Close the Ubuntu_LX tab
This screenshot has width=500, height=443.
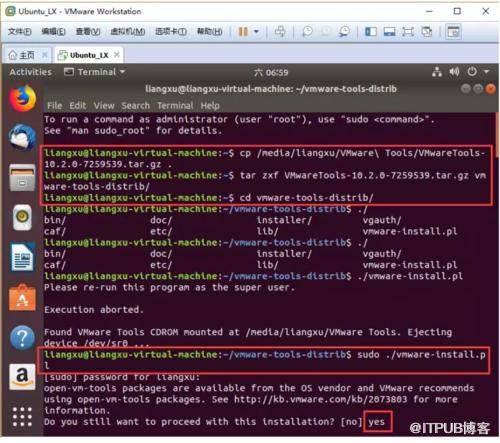tap(116, 55)
